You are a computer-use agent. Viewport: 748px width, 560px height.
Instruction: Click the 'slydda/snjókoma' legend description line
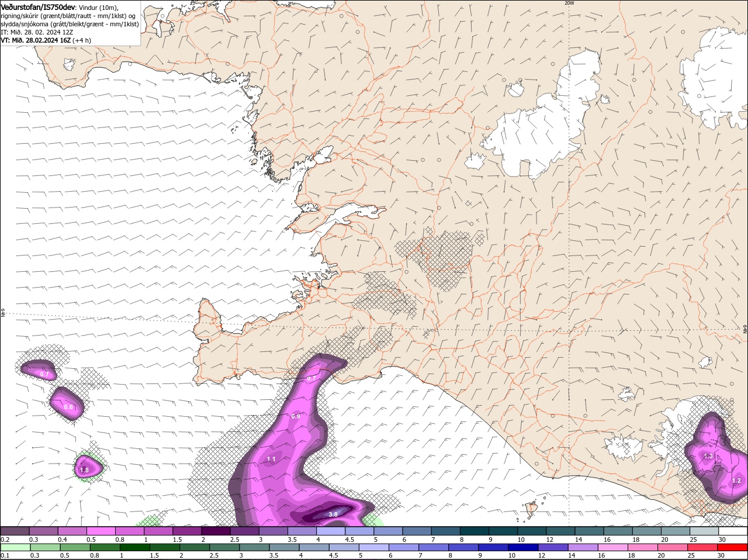[70, 24]
